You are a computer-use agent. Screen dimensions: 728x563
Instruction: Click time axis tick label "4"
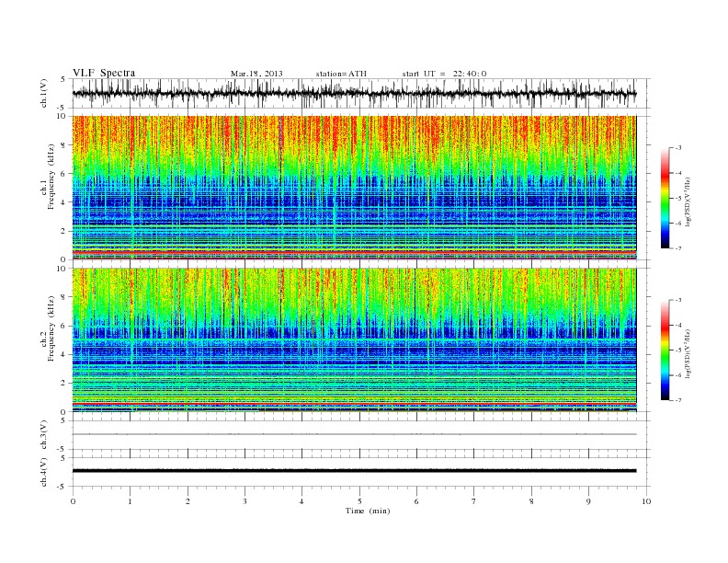coord(301,501)
